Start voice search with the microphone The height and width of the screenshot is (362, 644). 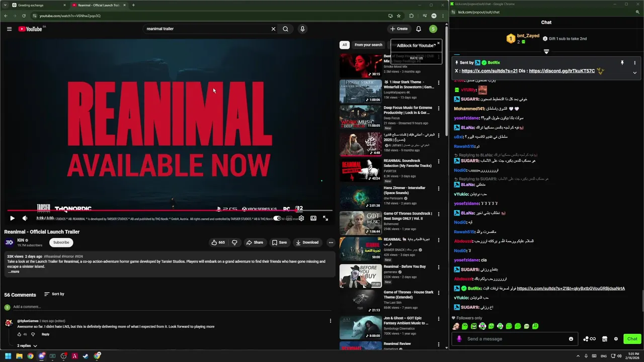tap(302, 29)
